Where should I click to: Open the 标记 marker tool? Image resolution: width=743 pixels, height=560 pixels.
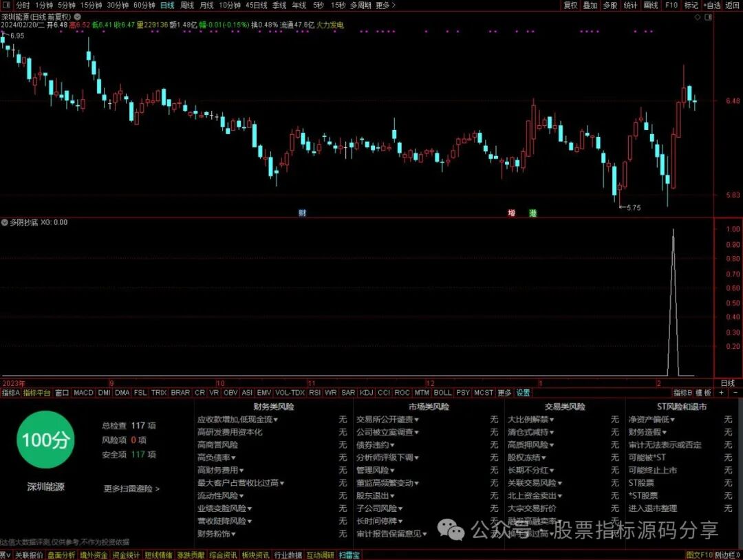tap(691, 6)
